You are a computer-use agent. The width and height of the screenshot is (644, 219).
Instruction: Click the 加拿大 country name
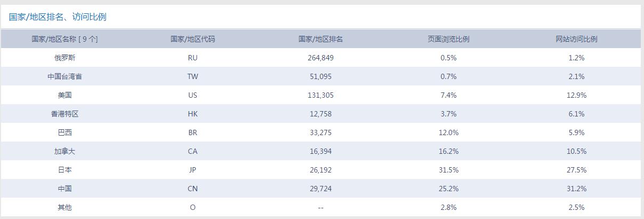65,151
